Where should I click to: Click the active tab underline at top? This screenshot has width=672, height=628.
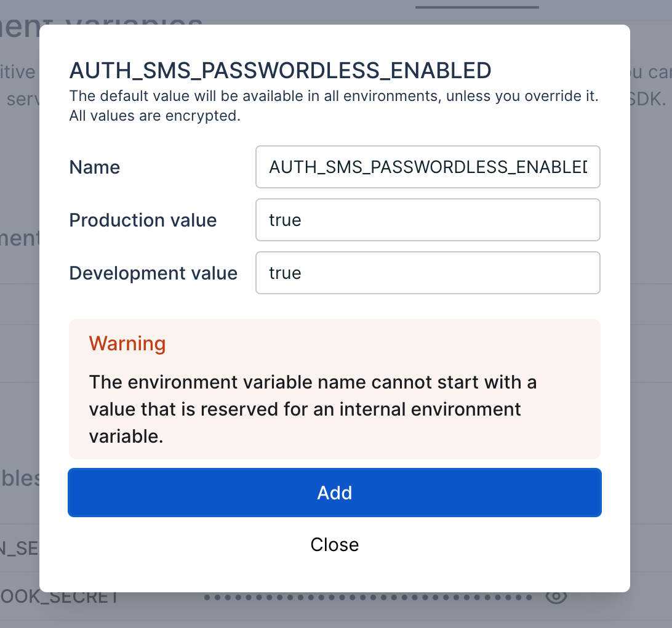(477, 7)
